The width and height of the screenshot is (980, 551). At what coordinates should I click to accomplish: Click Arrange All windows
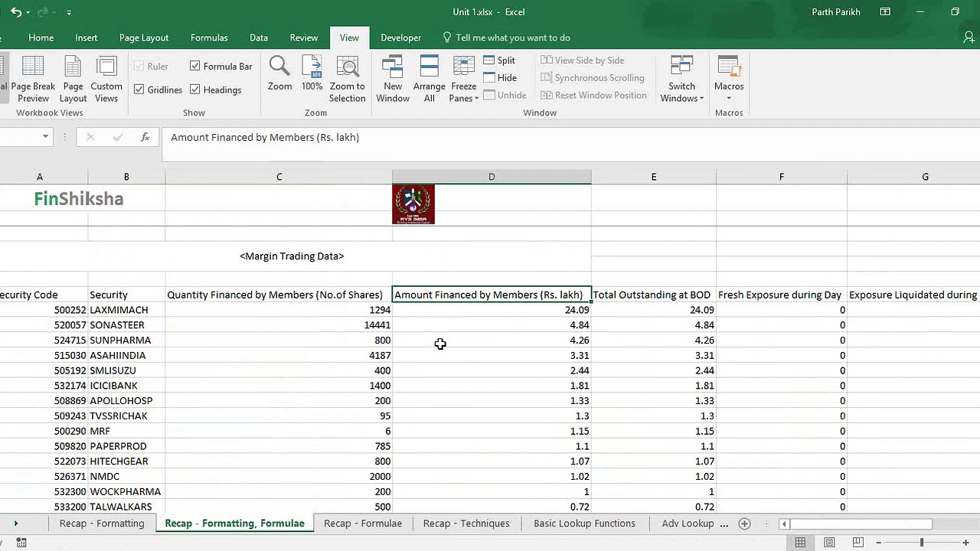tap(429, 79)
